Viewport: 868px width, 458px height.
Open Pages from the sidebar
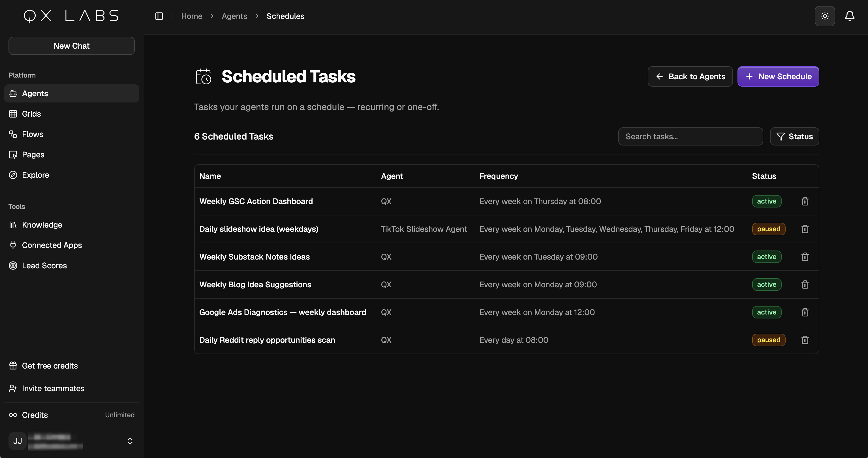(x=71, y=155)
